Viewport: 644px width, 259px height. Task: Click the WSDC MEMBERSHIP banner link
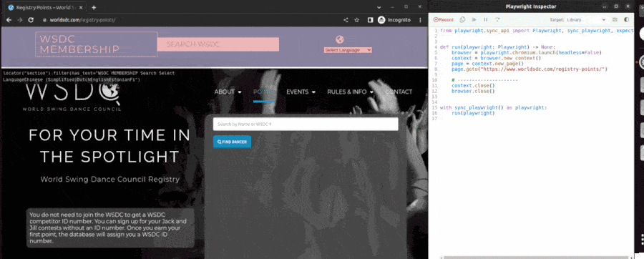point(96,44)
